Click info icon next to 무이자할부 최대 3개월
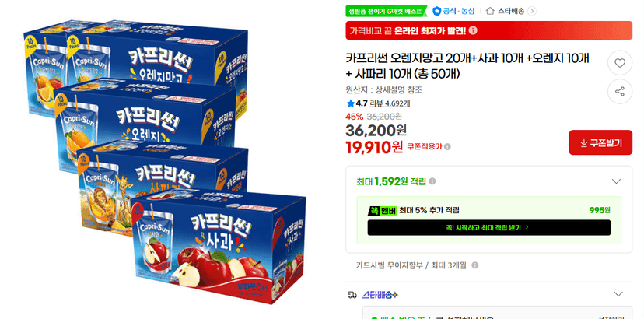The image size is (644, 319). click(x=474, y=265)
